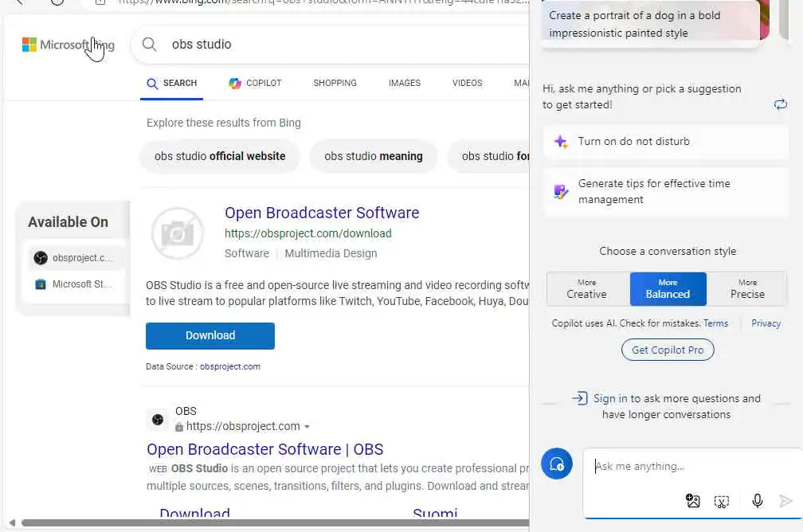Select the Search tab
Screen dimensions: 803x532
point(171,83)
